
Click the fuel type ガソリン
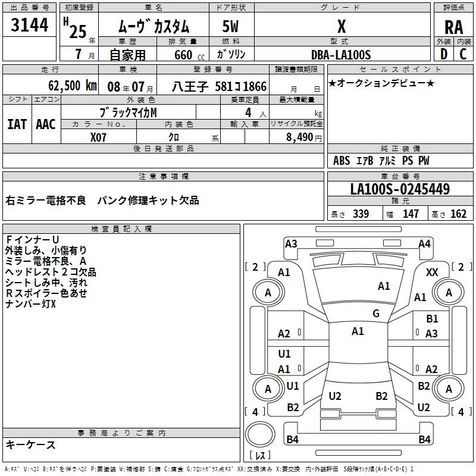pyautogui.click(x=231, y=54)
